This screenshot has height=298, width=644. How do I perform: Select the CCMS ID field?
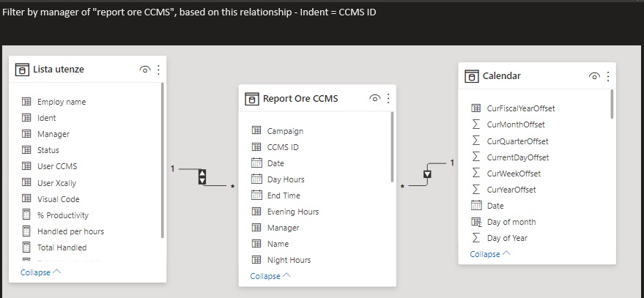click(283, 147)
